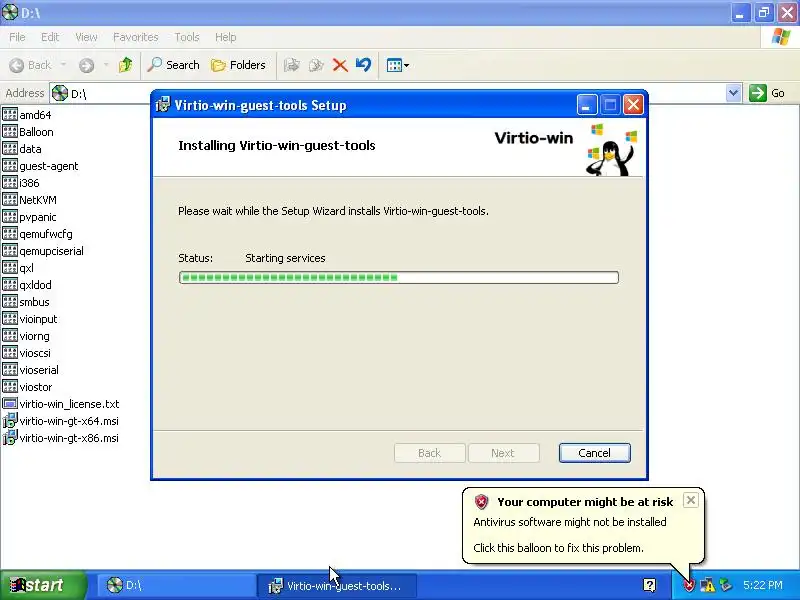
Task: Open the File menu
Action: tap(17, 37)
